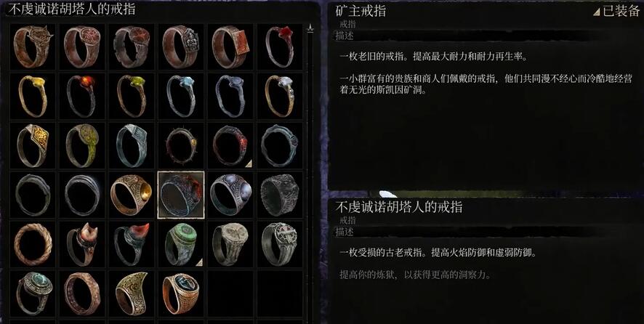Click the ring with red square plate
Image resolution: width=644 pixels, height=324 pixels.
pos(230,46)
